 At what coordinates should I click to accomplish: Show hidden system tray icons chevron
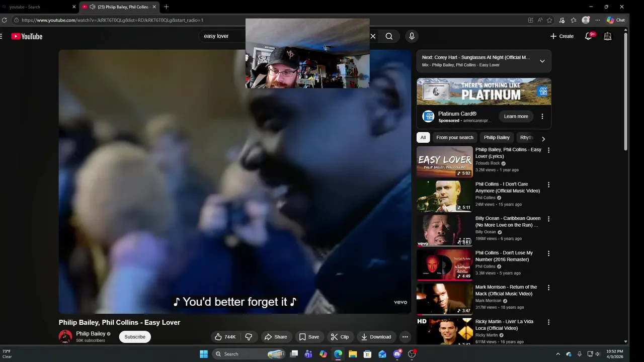(x=557, y=354)
